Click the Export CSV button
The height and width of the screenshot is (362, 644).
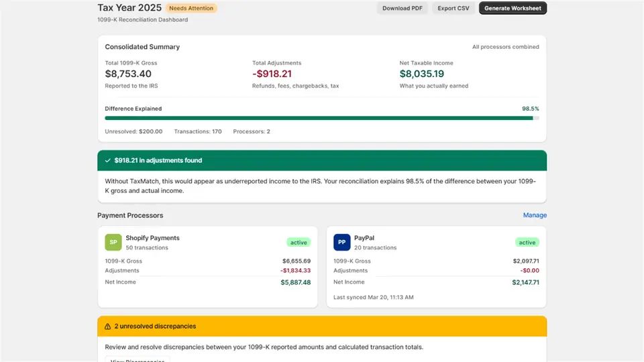tap(453, 8)
